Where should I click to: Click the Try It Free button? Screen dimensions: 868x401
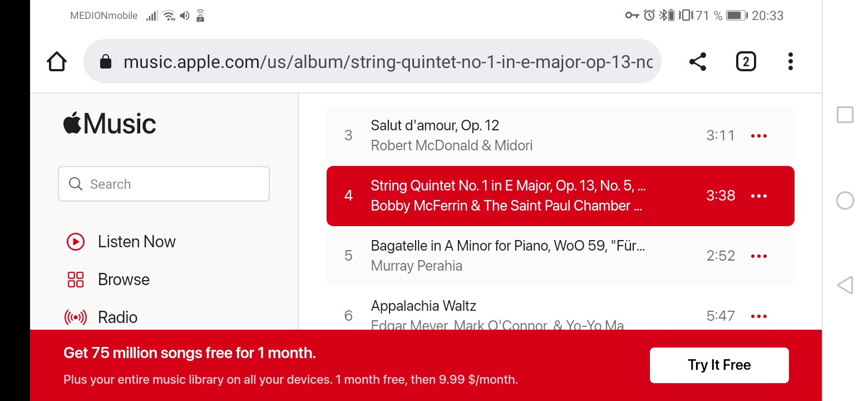719,365
